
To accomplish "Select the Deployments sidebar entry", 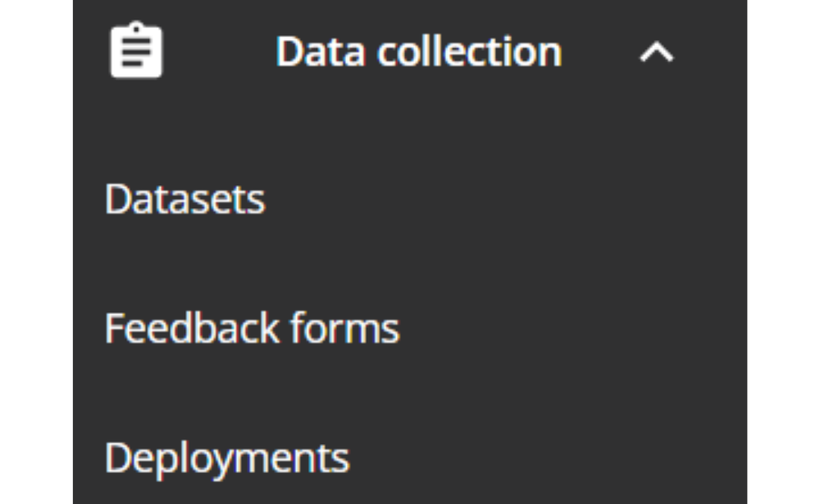I will pyautogui.click(x=225, y=456).
